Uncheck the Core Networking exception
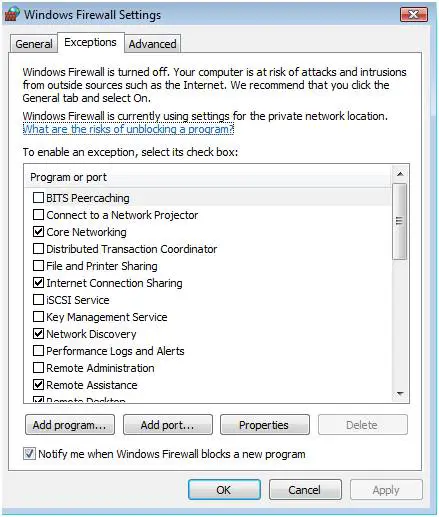439x517 pixels. pyautogui.click(x=38, y=232)
